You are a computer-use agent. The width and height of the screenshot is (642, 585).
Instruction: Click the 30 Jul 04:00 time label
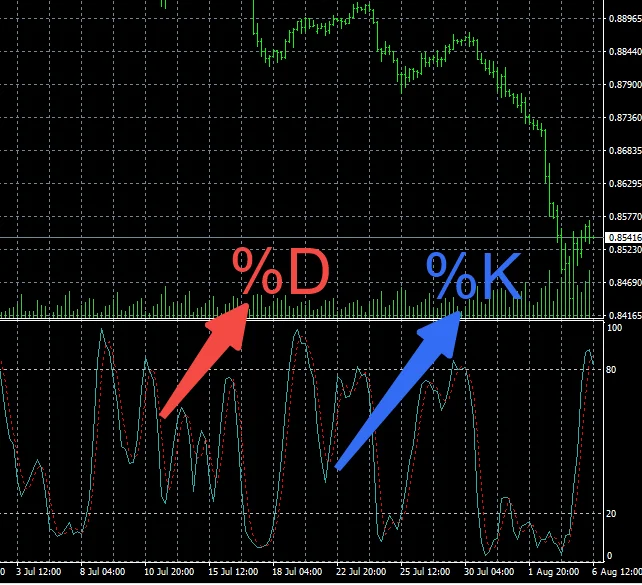[x=489, y=571]
